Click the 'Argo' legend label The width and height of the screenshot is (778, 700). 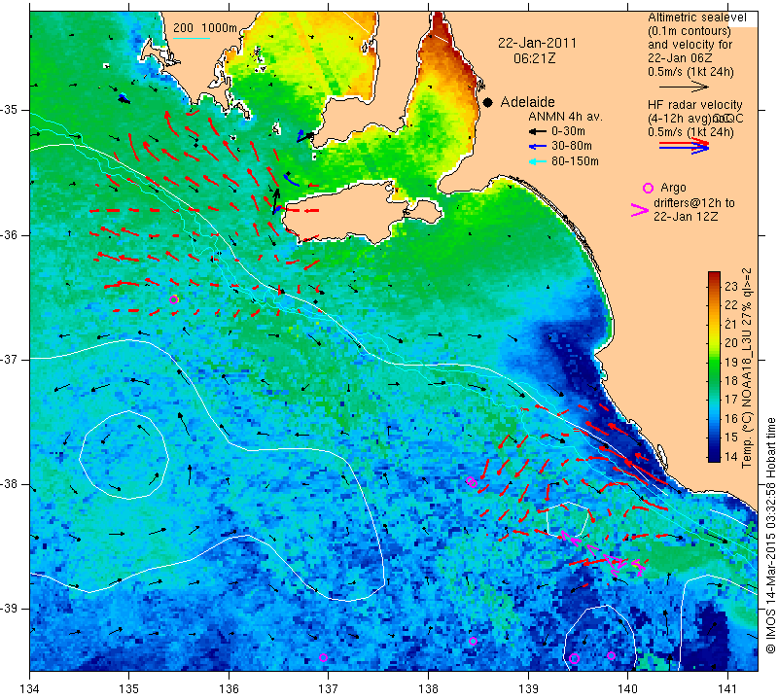tap(673, 188)
